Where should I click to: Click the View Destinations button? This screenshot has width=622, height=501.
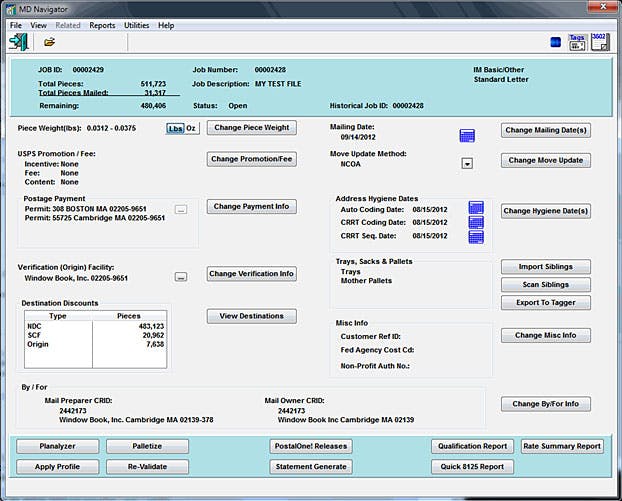pos(252,316)
